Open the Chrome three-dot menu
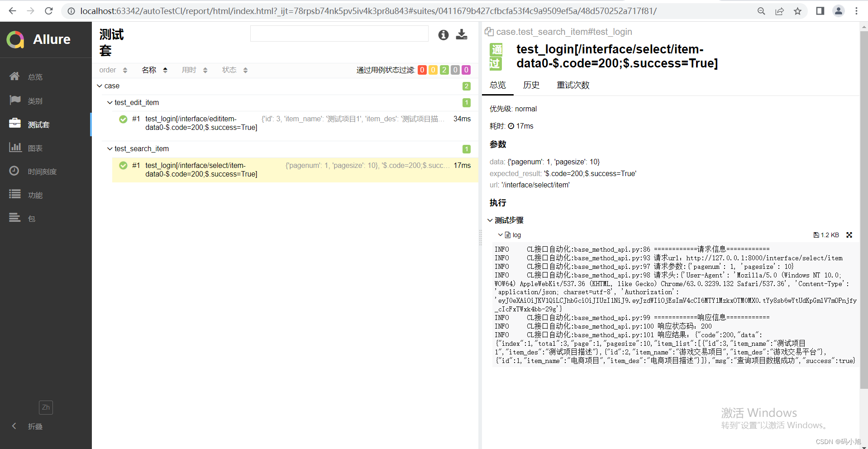This screenshot has height=449, width=868. pos(856,11)
